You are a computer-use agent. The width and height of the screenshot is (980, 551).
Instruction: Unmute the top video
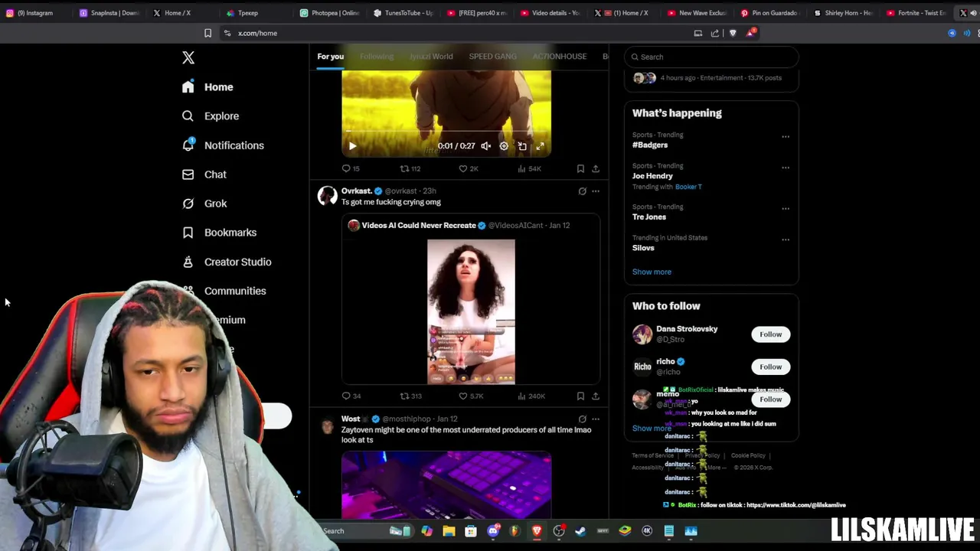[485, 146]
